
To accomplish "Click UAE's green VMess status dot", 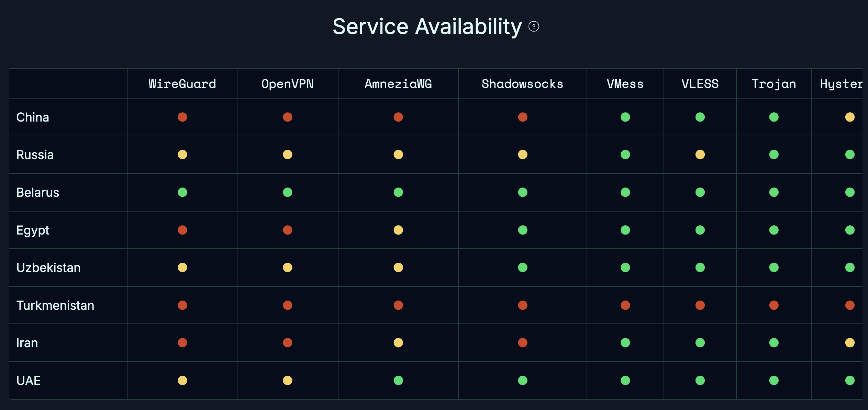I will [625, 380].
